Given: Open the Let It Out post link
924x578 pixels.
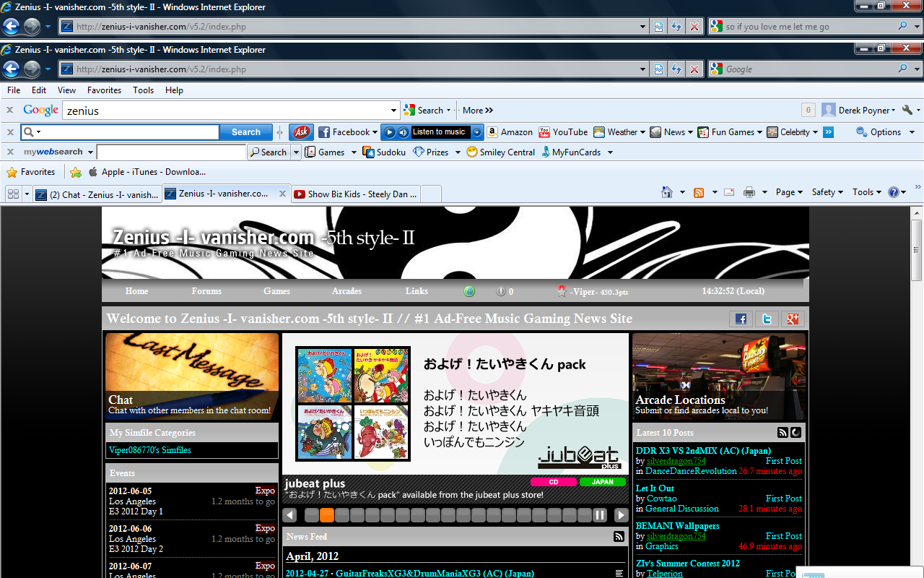Looking at the screenshot, I should pos(655,488).
